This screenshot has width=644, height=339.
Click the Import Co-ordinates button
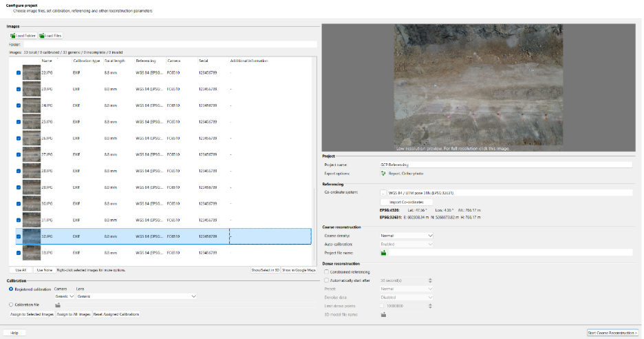tap(407, 202)
